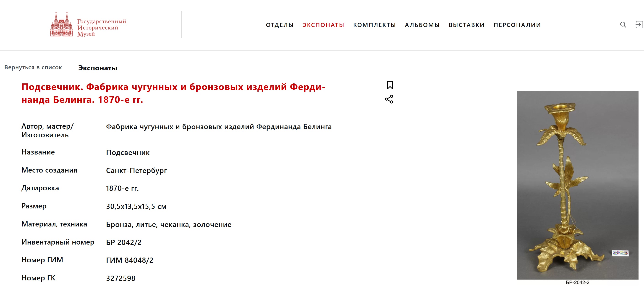
Task: Click the Вернуться в список link
Action: [33, 67]
